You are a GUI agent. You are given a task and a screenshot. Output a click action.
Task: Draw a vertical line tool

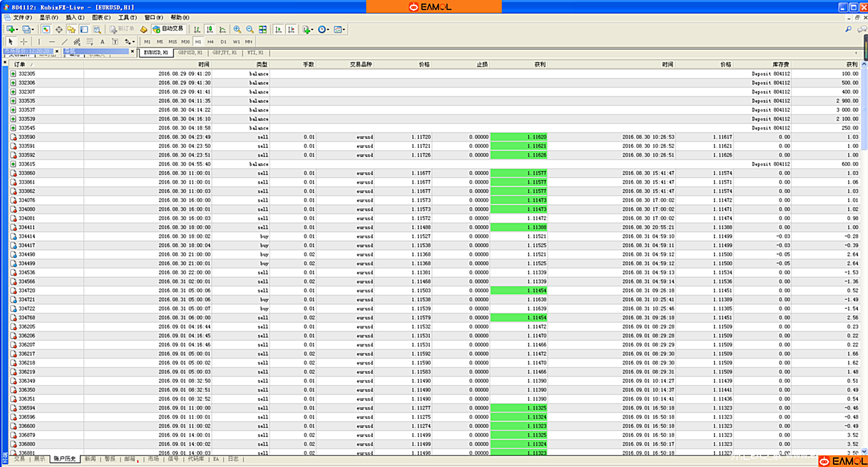pos(39,42)
